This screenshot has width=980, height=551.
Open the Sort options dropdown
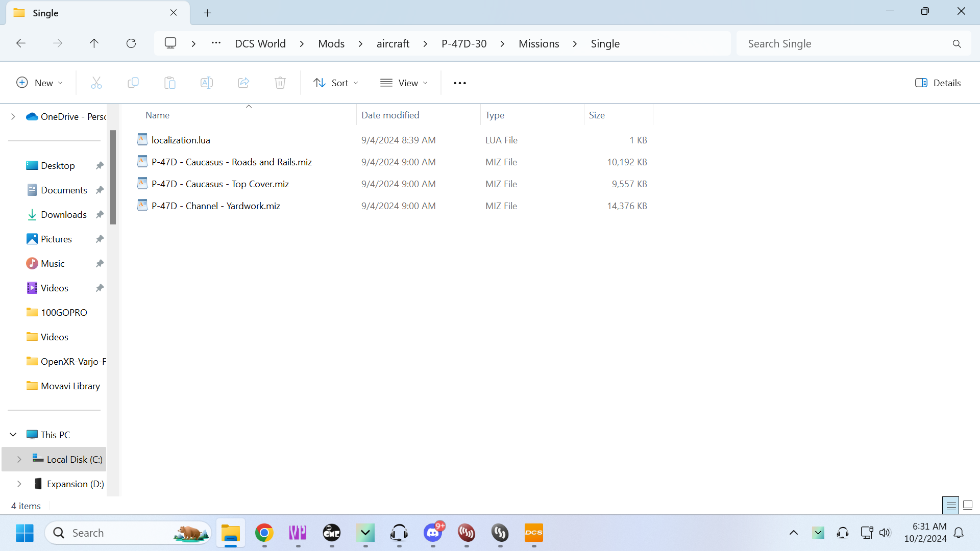[x=336, y=83]
